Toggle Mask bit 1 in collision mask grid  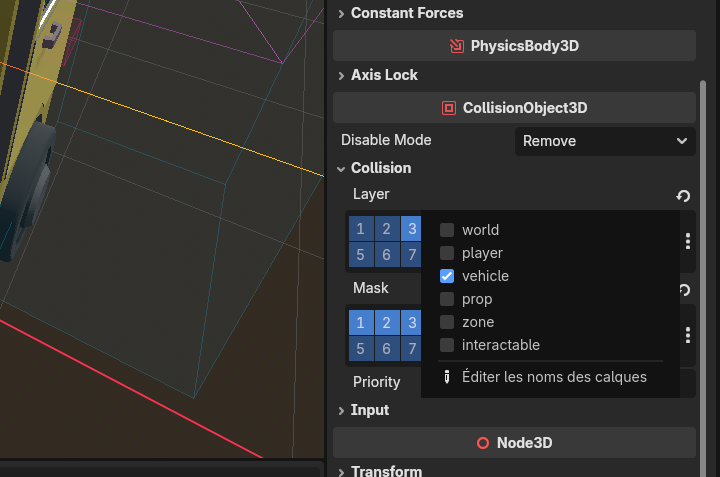[x=361, y=322]
